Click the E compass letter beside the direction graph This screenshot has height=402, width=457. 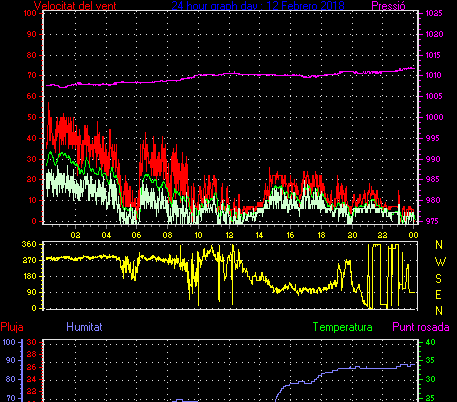pos(439,295)
